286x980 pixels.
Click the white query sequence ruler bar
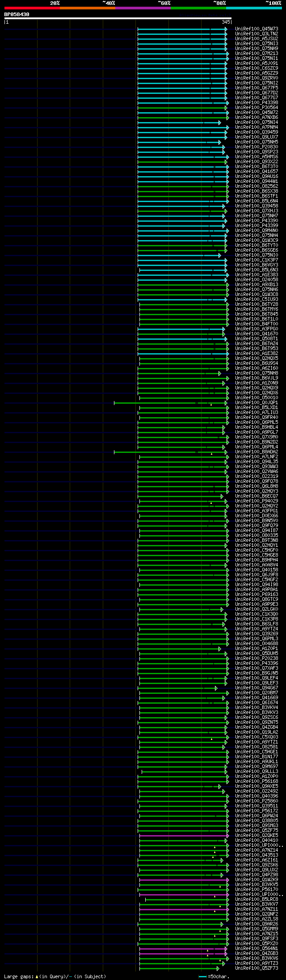tap(118, 18)
